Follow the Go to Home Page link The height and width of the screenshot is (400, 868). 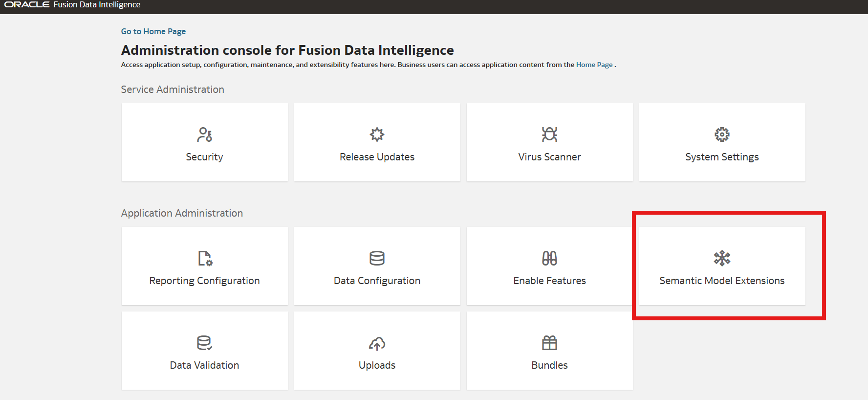tap(153, 31)
